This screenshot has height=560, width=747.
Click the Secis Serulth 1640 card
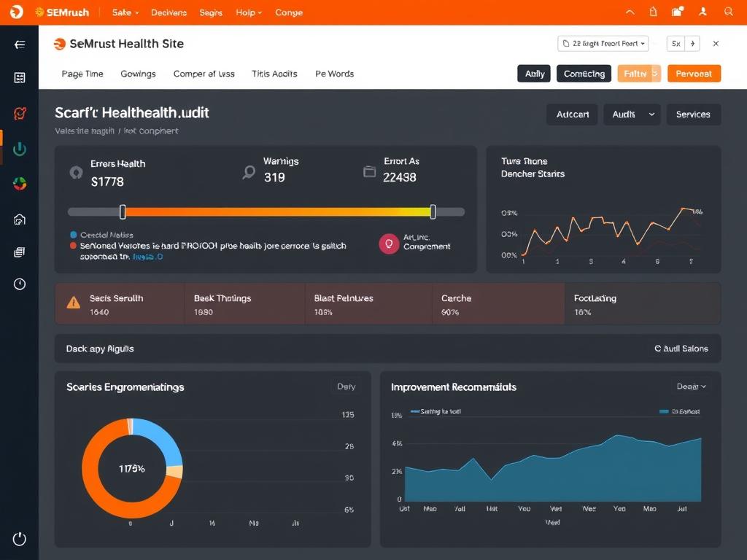pyautogui.click(x=120, y=304)
